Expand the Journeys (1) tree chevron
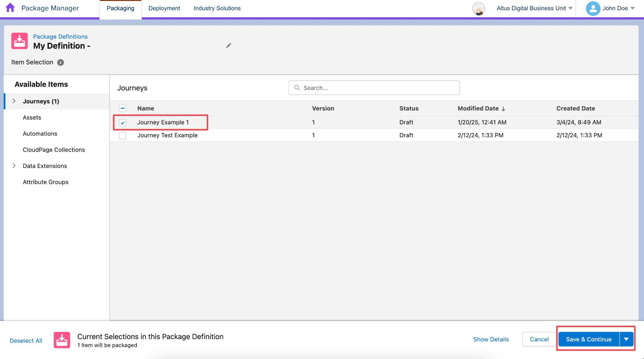The image size is (644, 359). pos(14,101)
